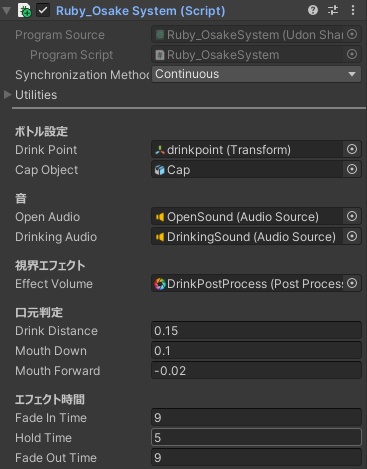
Task: Click the Mouth Down value field
Action: [x=256, y=351]
